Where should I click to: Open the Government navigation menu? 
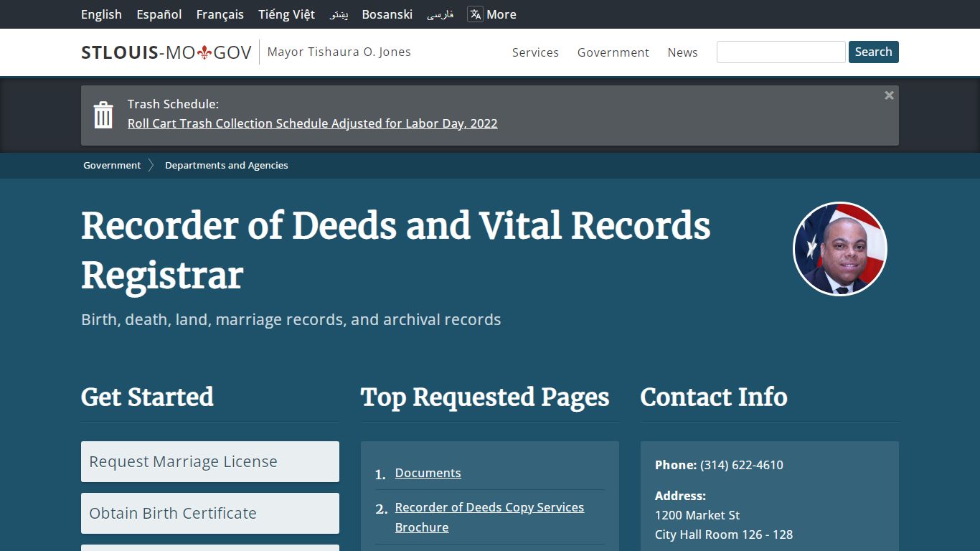(x=613, y=52)
